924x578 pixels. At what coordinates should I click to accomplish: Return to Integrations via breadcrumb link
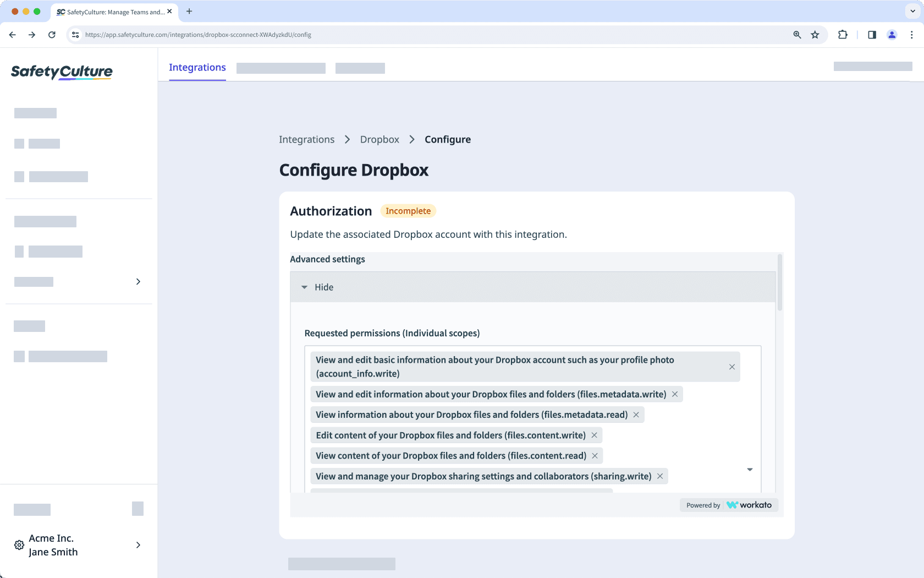(306, 139)
